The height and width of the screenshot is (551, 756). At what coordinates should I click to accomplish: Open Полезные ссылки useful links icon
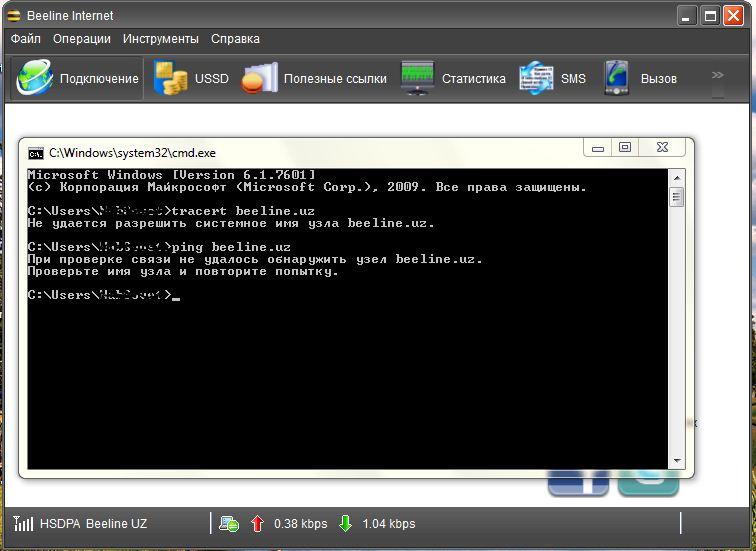click(x=260, y=78)
